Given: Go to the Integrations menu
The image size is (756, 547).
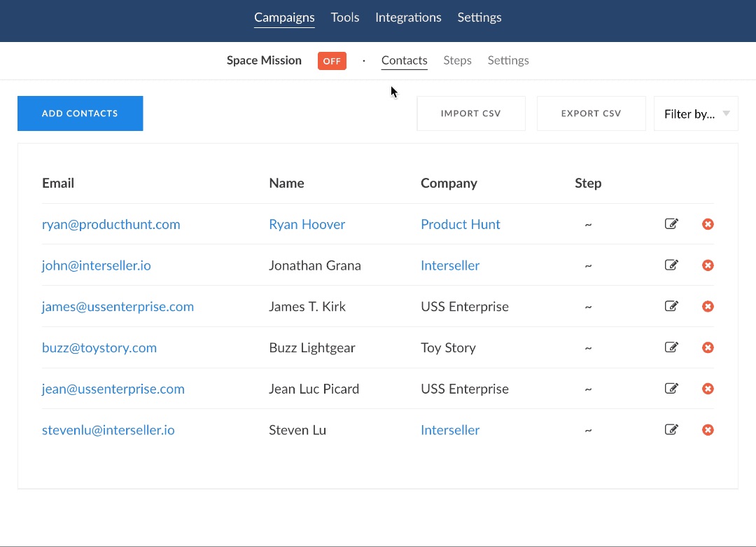Looking at the screenshot, I should click(x=408, y=18).
